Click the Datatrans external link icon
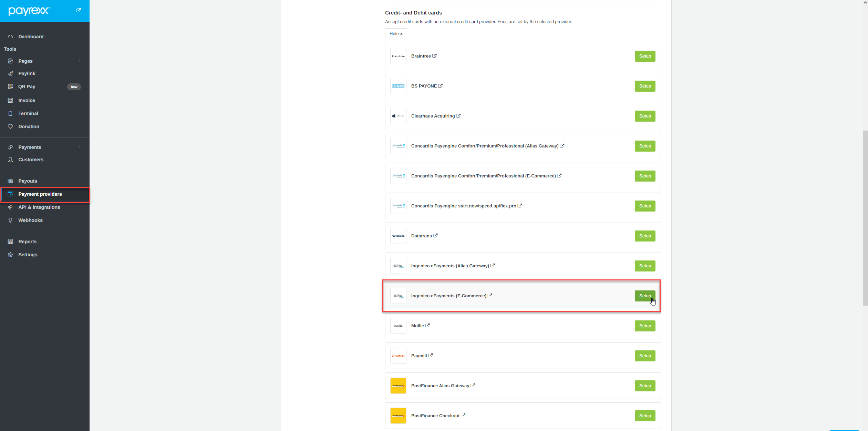The width and height of the screenshot is (868, 431). click(x=435, y=236)
